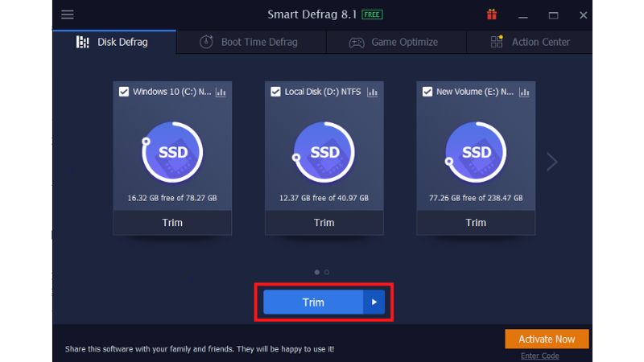Click the SSD circle for Local Disk (D:)
The height and width of the screenshot is (362, 644).
click(324, 152)
